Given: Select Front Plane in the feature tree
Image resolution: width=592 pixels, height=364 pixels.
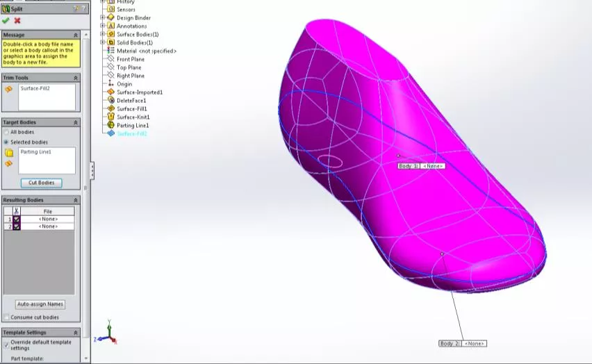Looking at the screenshot, I should (131, 59).
